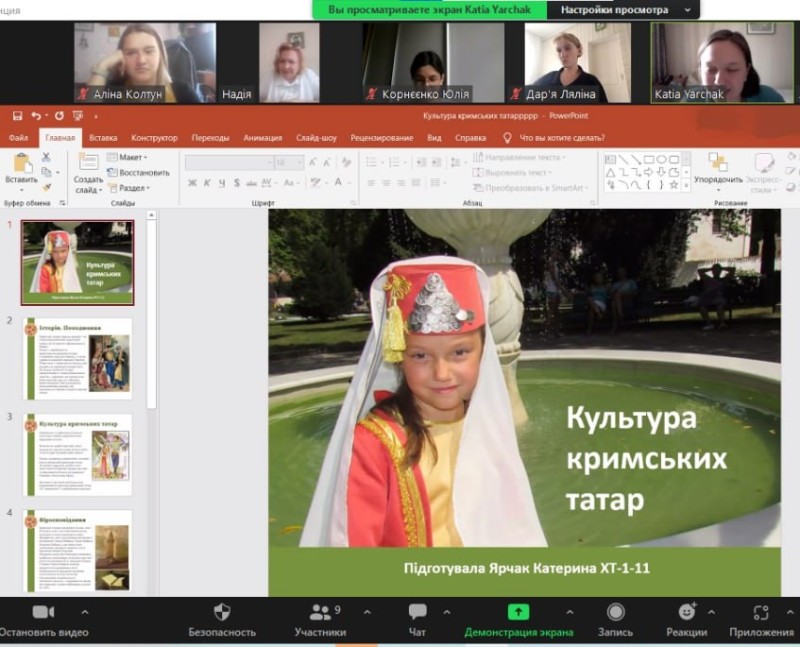The width and height of the screenshot is (800, 647).
Task: Expand the video options arrow
Action: [x=84, y=612]
